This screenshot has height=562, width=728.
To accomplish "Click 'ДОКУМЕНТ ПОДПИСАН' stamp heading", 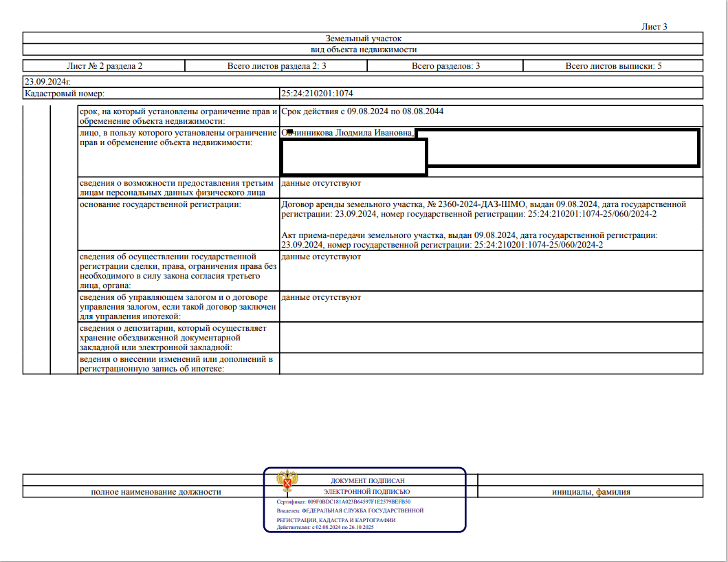I will 368,481.
